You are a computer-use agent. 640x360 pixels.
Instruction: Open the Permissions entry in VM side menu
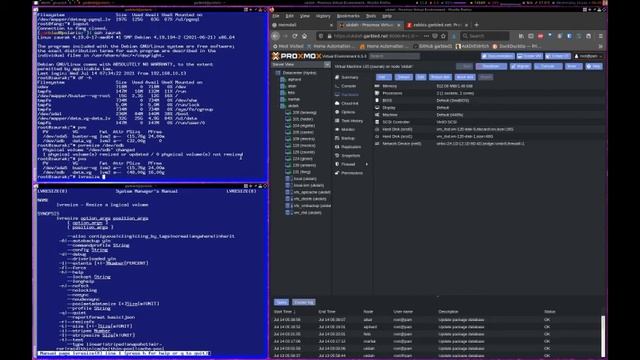coord(349,173)
